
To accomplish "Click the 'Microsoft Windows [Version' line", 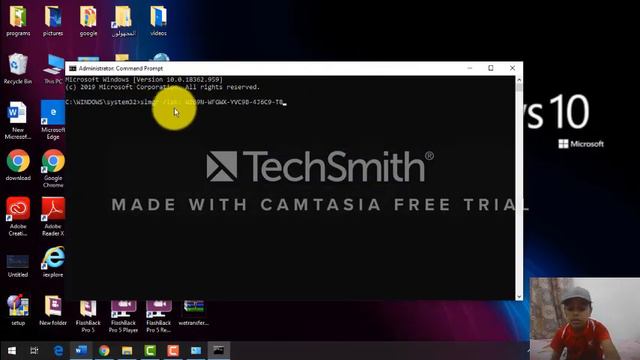I will tap(144, 80).
